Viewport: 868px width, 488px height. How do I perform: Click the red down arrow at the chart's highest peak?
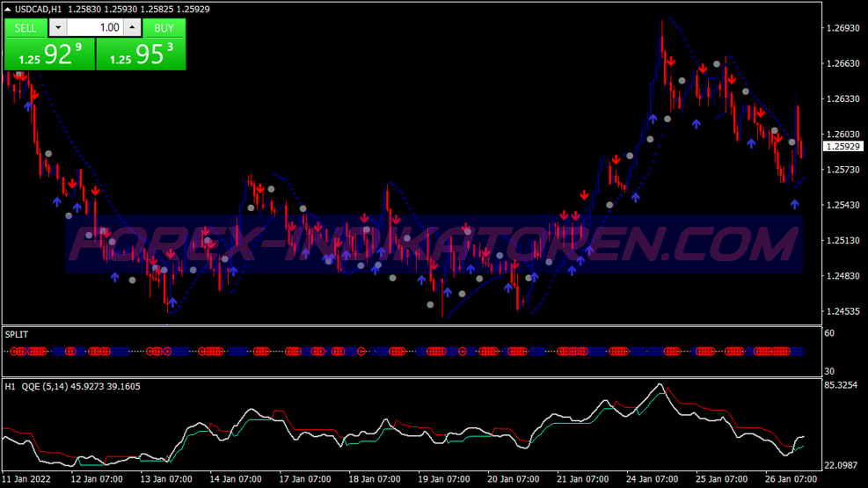point(671,62)
